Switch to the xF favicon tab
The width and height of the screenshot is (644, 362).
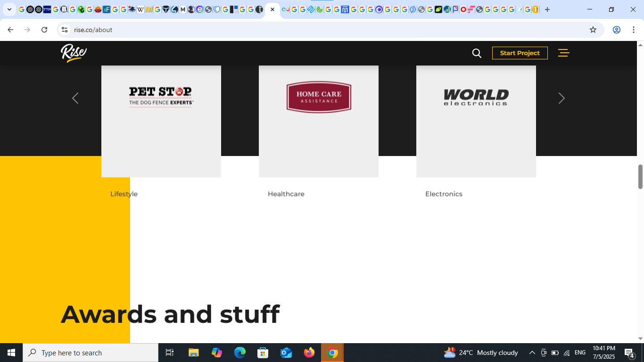point(107,9)
